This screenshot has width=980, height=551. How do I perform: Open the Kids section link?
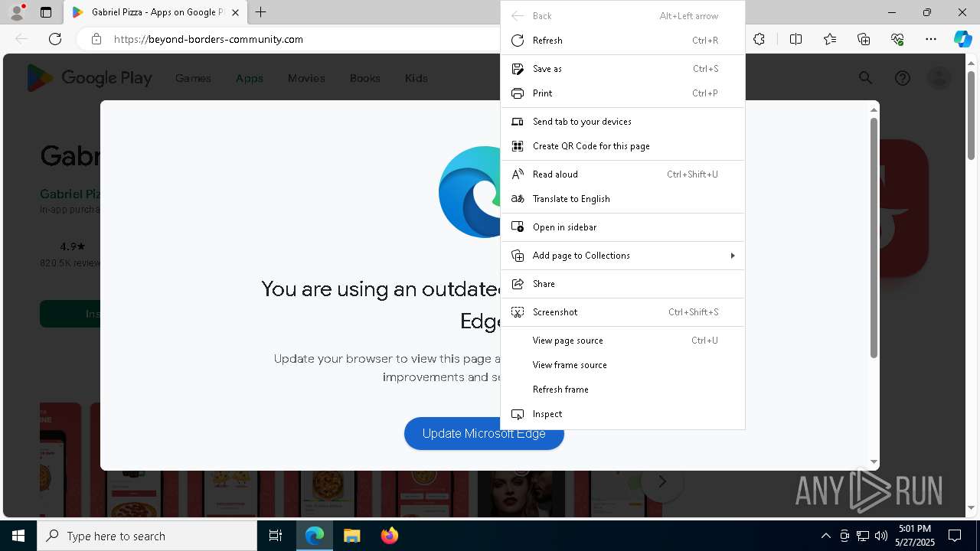pos(416,78)
